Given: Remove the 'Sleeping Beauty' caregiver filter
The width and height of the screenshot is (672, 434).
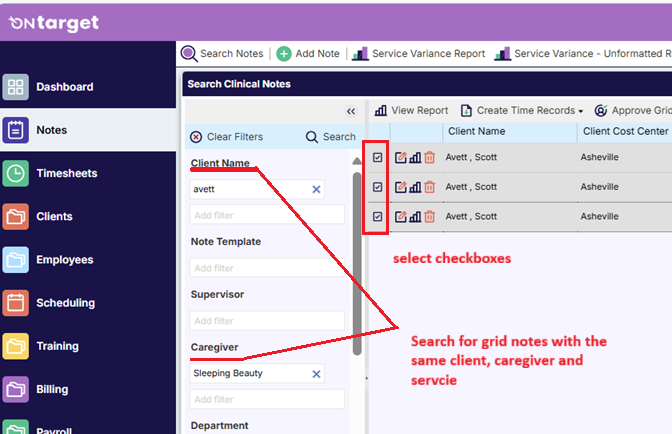Looking at the screenshot, I should [316, 374].
